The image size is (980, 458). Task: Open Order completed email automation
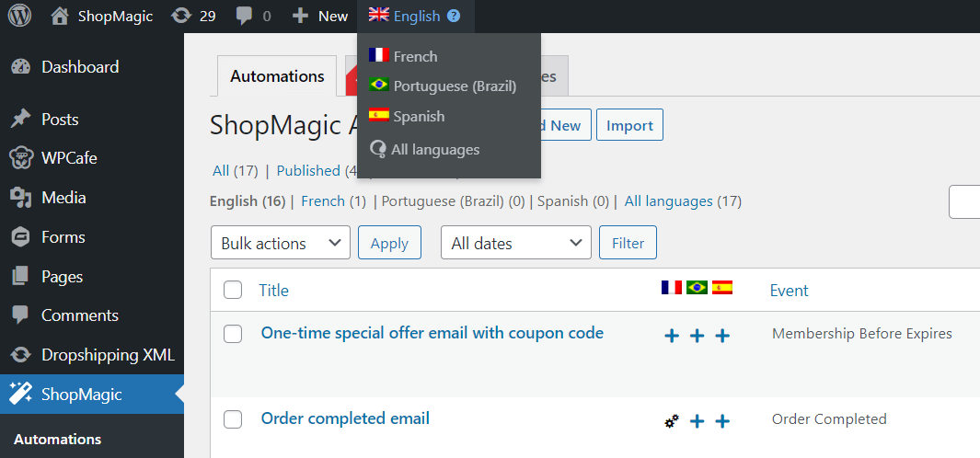point(345,418)
